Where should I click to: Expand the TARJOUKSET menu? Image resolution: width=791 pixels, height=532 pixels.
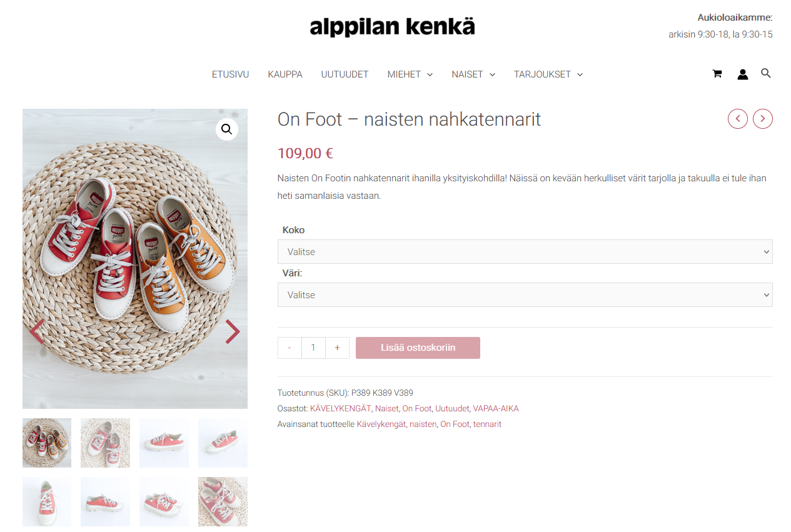pyautogui.click(x=548, y=74)
